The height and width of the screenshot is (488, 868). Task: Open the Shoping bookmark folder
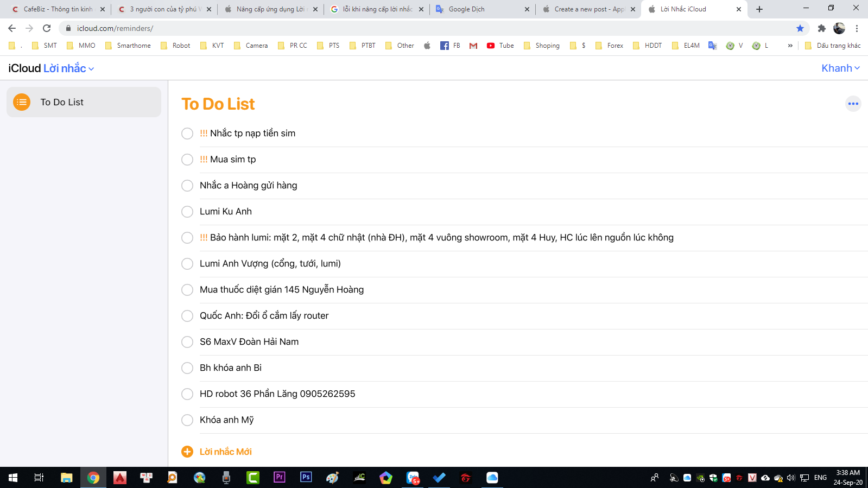point(542,46)
